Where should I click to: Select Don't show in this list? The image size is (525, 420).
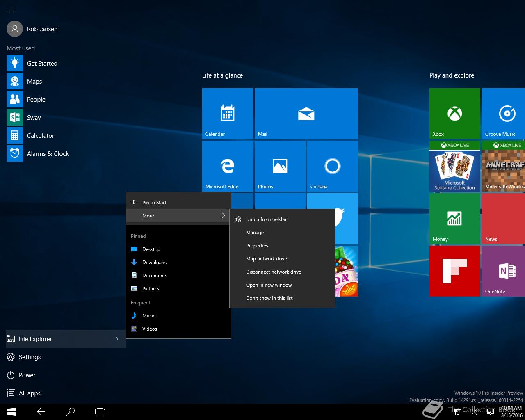(282, 298)
